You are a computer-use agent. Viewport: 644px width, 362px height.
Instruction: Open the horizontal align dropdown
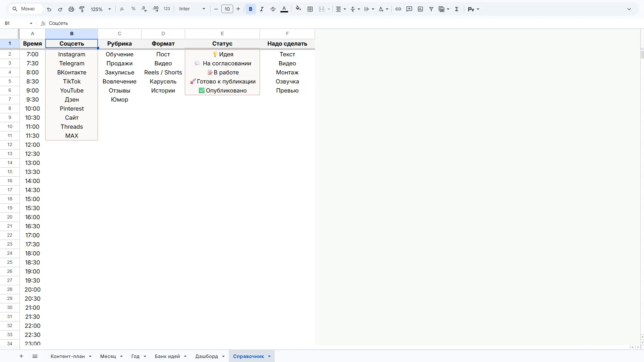pos(341,9)
